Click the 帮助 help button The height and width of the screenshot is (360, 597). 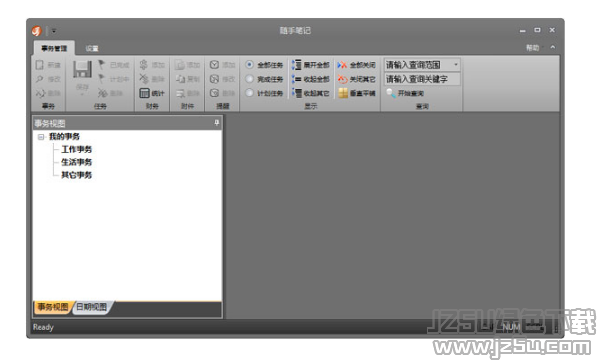pyautogui.click(x=532, y=48)
